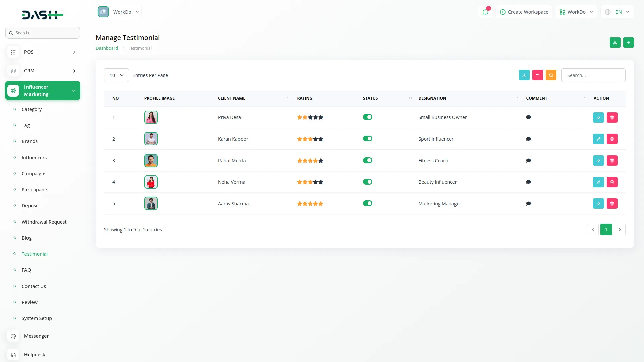Open the Campaigns menu item

(34, 174)
